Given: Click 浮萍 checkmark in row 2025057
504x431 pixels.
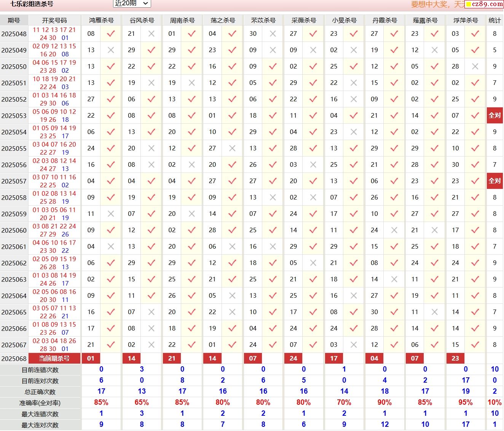Looking at the screenshot, I should pos(475,181).
